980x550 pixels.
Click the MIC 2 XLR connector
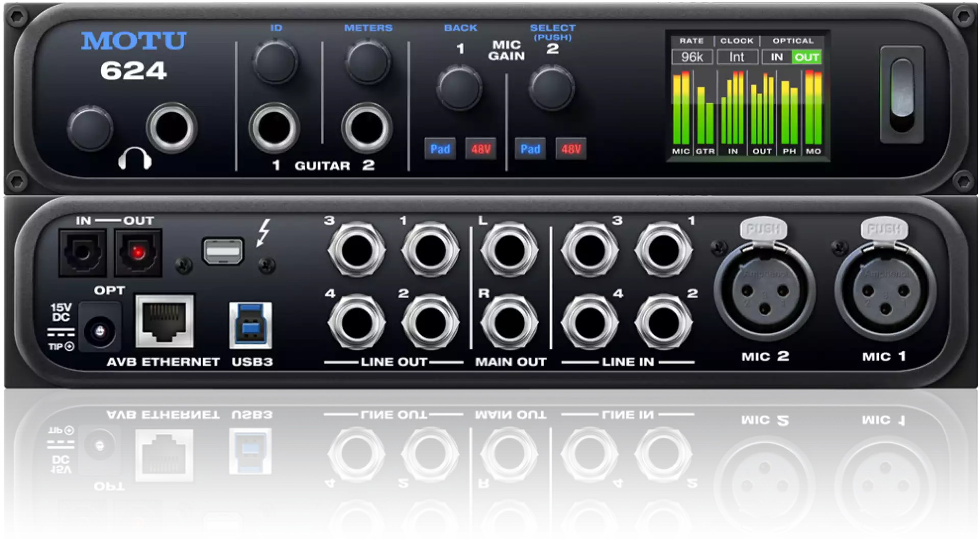click(764, 291)
